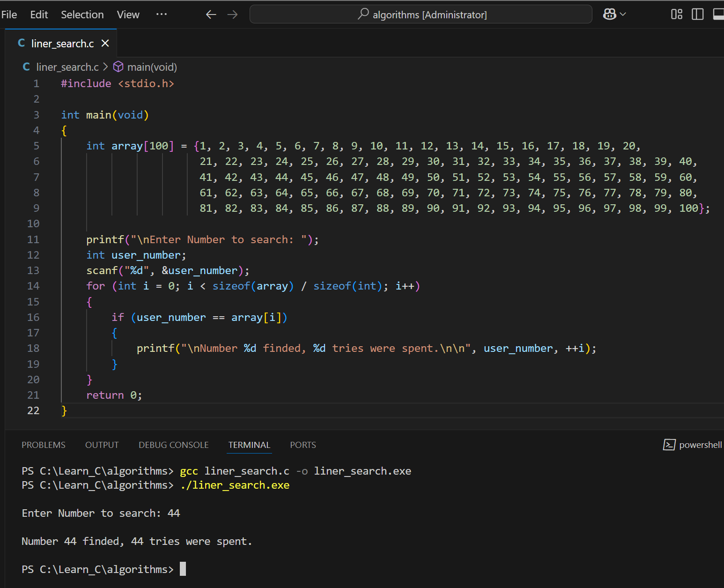Click main on line 3
Viewport: 724px width, 588px height.
tap(99, 115)
